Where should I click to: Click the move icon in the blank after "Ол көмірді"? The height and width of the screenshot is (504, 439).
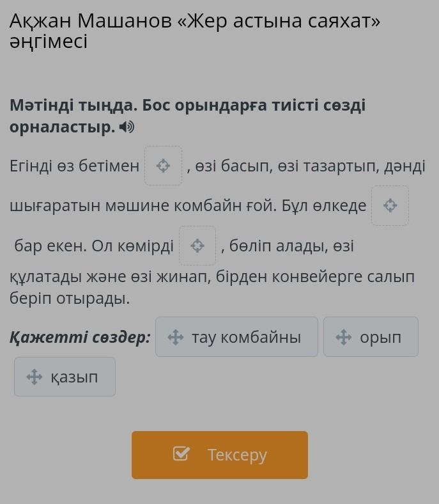pos(197,246)
